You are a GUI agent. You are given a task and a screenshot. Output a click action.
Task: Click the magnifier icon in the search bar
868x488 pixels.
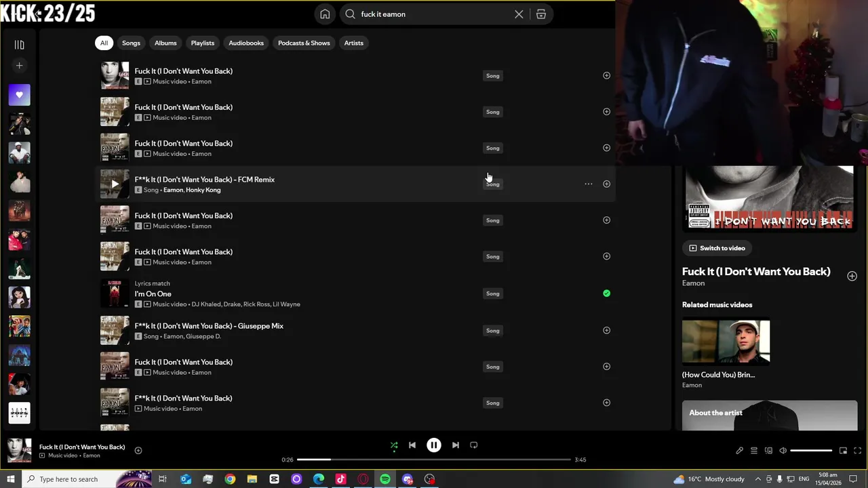350,14
